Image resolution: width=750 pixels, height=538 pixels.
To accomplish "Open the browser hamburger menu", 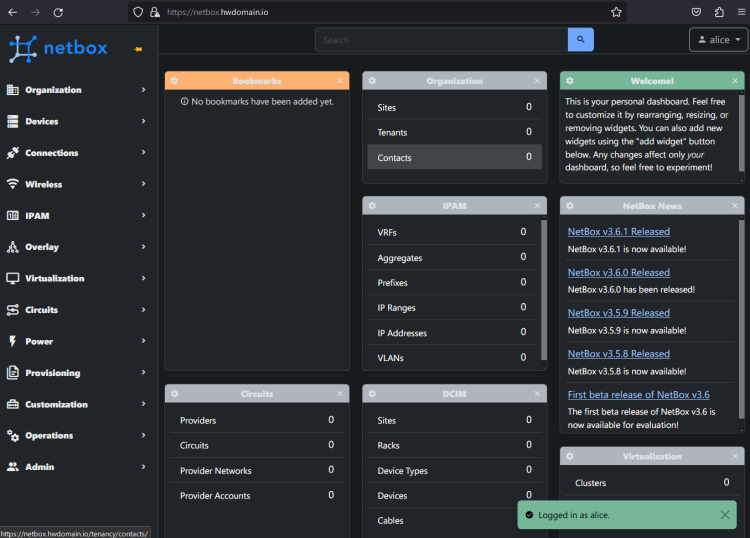I will [741, 12].
